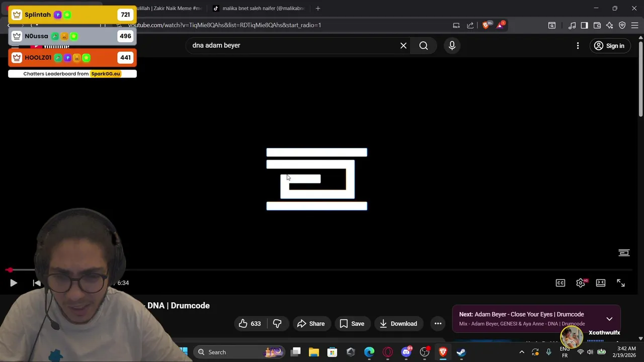Open Wi-Fi network tray icon
The width and height of the screenshot is (644, 362).
(581, 352)
